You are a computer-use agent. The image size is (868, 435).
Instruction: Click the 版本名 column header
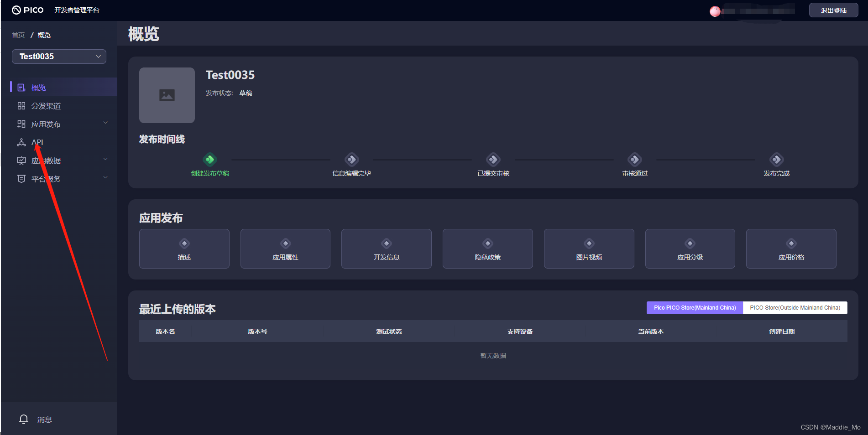coord(165,331)
